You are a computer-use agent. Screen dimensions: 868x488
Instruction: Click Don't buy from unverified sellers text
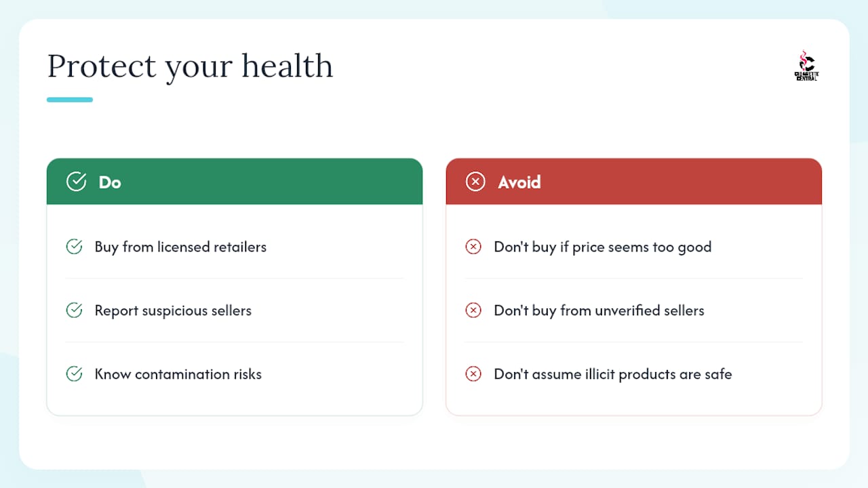pos(599,310)
